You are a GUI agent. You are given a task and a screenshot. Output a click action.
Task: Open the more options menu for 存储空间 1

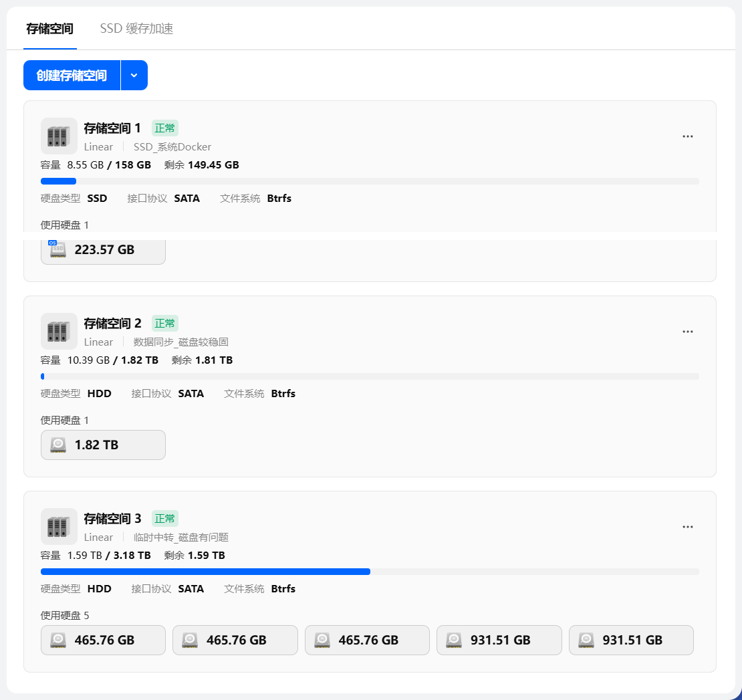coord(688,136)
